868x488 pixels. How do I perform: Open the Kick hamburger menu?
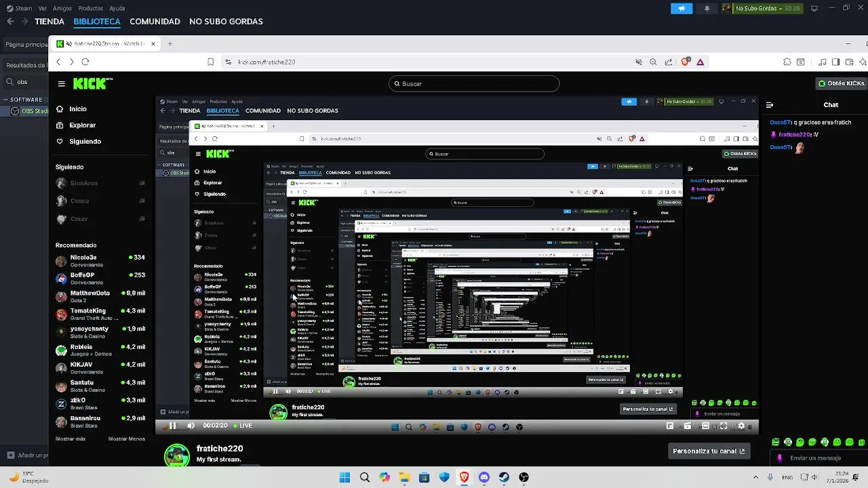point(61,84)
